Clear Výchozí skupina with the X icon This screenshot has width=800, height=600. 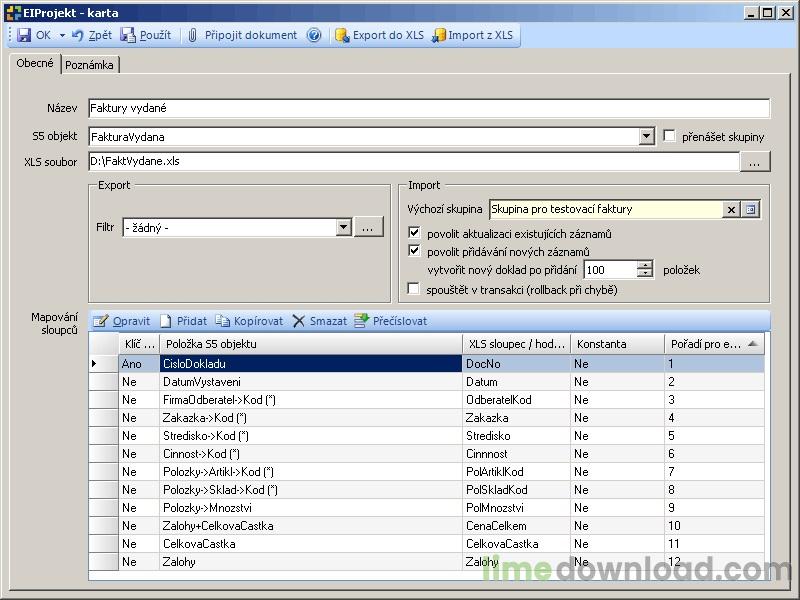731,209
